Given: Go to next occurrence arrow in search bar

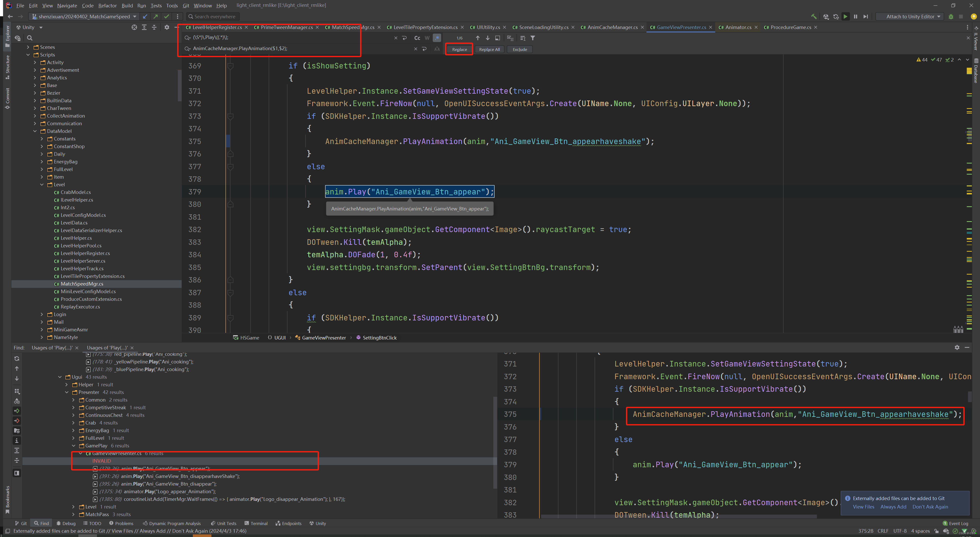Looking at the screenshot, I should pos(488,38).
